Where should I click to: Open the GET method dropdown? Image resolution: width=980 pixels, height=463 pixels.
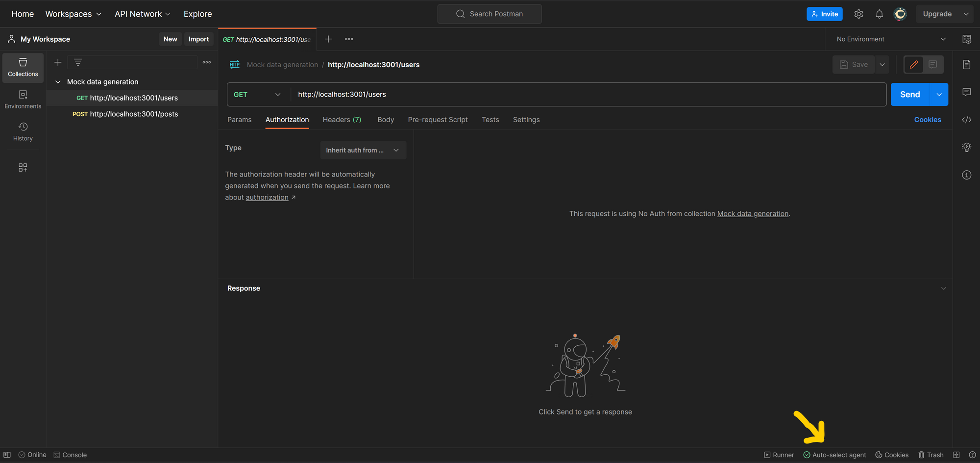click(x=257, y=95)
